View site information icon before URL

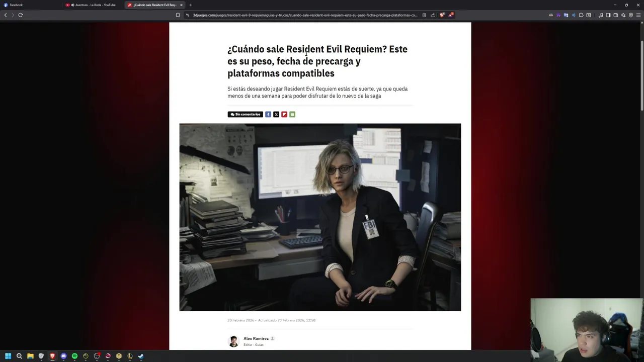pos(188,15)
